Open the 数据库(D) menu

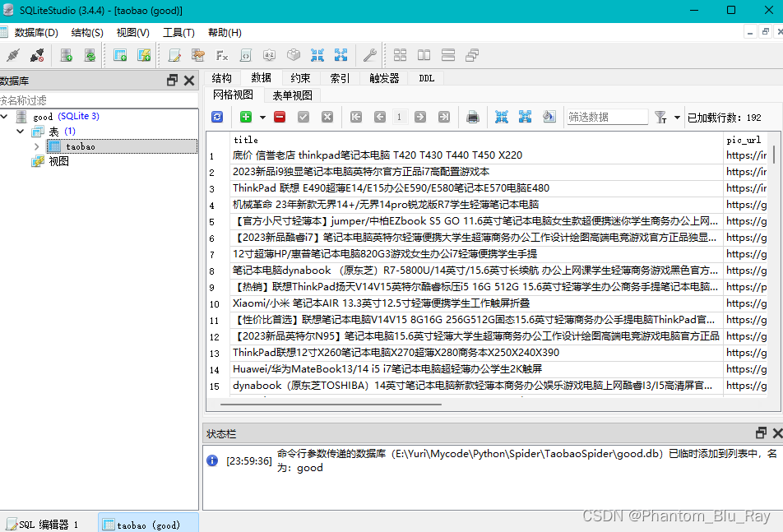click(x=36, y=32)
